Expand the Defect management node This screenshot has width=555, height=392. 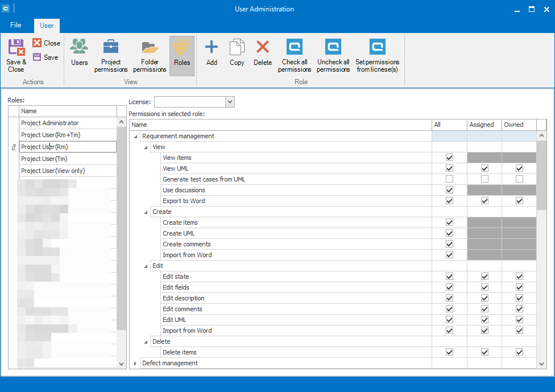[135, 363]
